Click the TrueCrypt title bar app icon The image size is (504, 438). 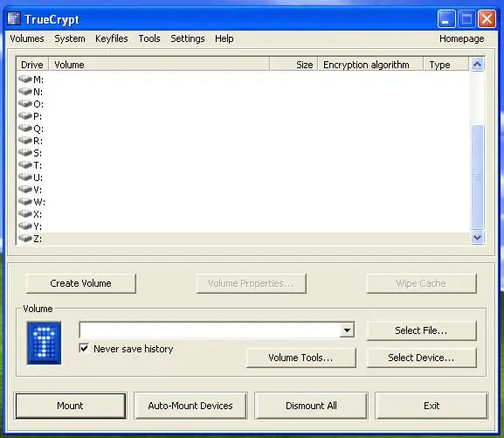(x=14, y=18)
